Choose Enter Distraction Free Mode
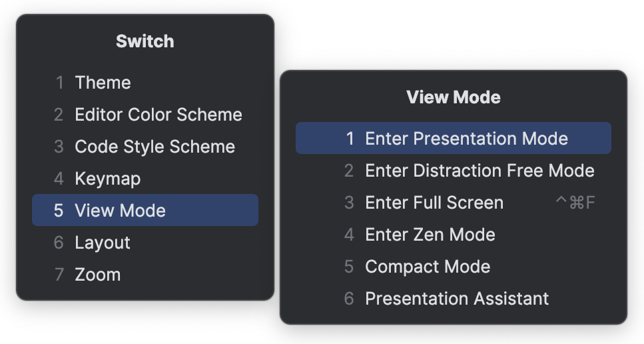 (x=480, y=171)
